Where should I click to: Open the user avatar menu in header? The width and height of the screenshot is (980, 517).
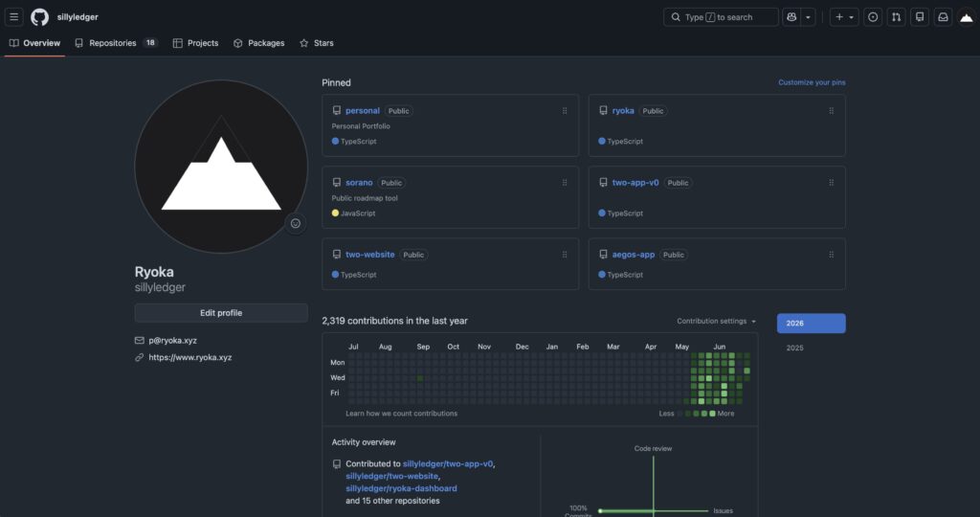(967, 17)
